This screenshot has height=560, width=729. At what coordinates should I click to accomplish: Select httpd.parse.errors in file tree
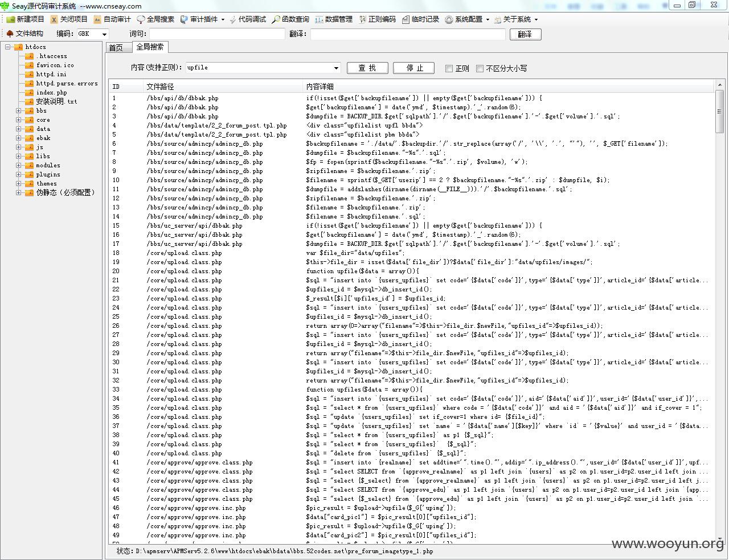coord(67,84)
